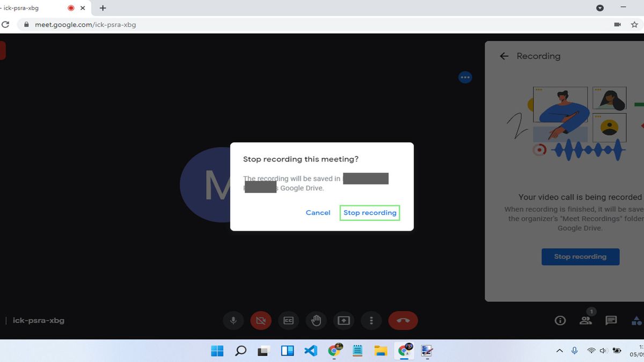
Task: Open a new browser tab
Action: pos(103,8)
